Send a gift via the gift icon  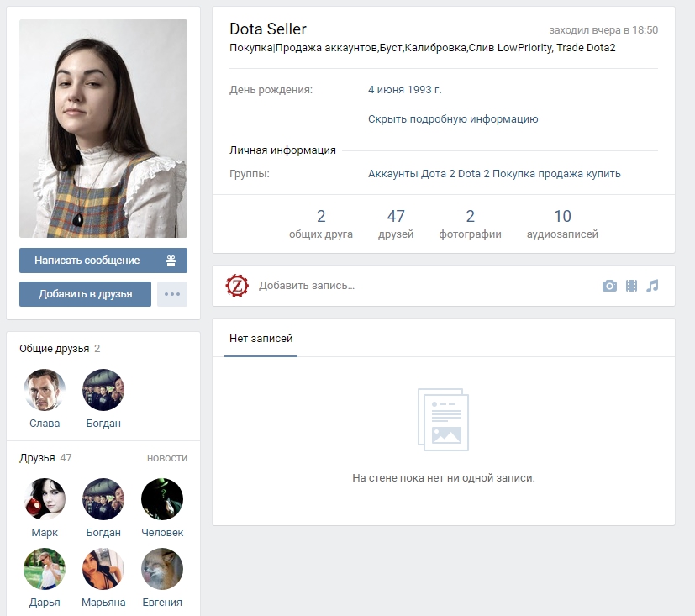pos(171,261)
